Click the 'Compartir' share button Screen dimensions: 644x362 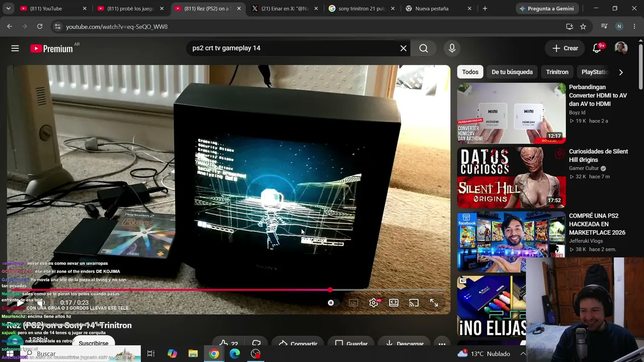298,344
